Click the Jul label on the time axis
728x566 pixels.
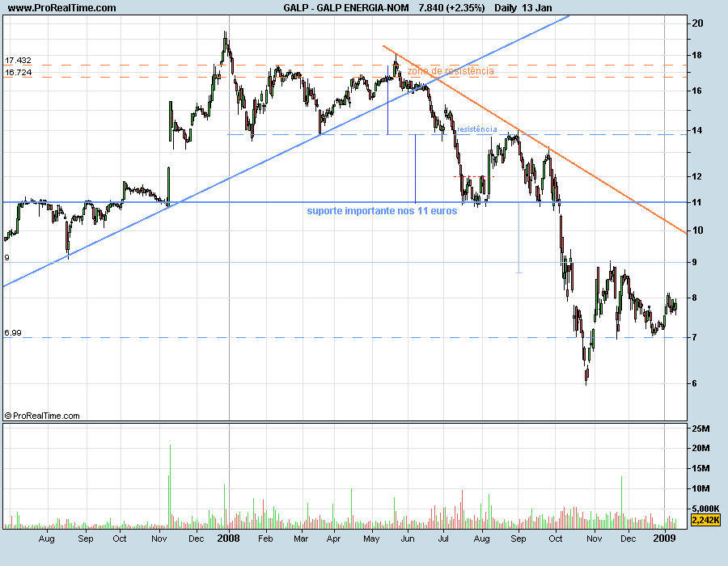pos(443,539)
